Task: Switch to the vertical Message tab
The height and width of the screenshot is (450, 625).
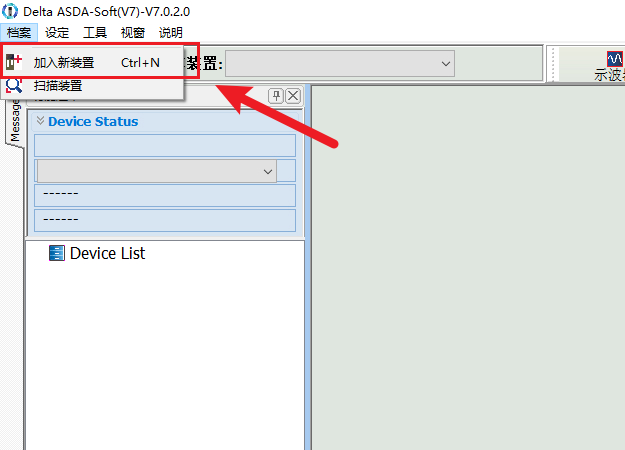Action: [x=15, y=122]
